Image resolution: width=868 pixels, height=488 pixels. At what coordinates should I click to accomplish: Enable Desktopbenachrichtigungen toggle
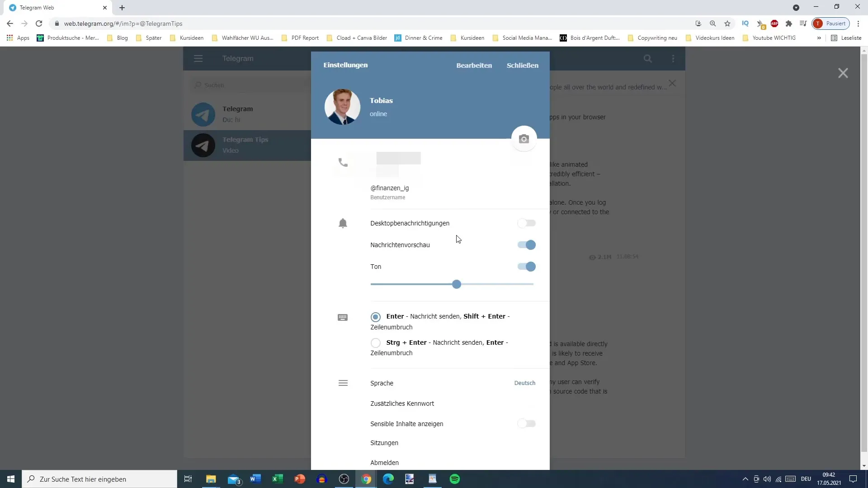[527, 223]
